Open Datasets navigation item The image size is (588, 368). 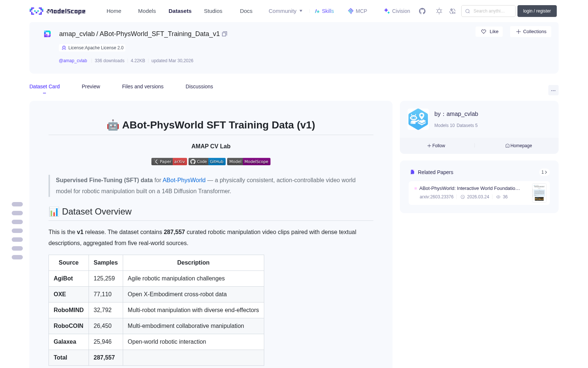180,11
